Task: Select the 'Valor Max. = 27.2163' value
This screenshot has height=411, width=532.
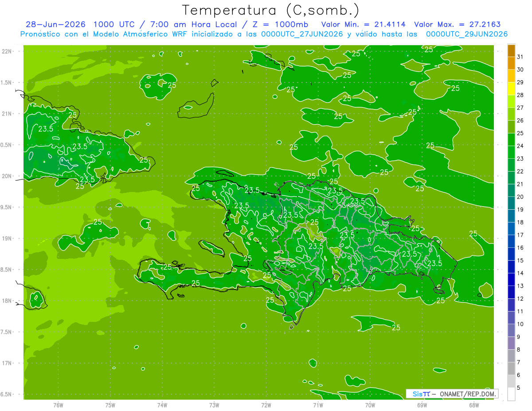Action: pyautogui.click(x=457, y=25)
